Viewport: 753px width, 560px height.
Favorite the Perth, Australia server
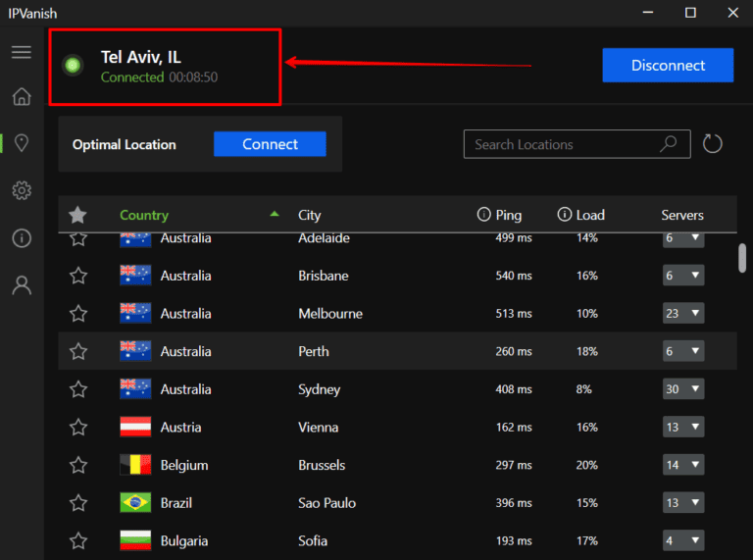(x=78, y=351)
